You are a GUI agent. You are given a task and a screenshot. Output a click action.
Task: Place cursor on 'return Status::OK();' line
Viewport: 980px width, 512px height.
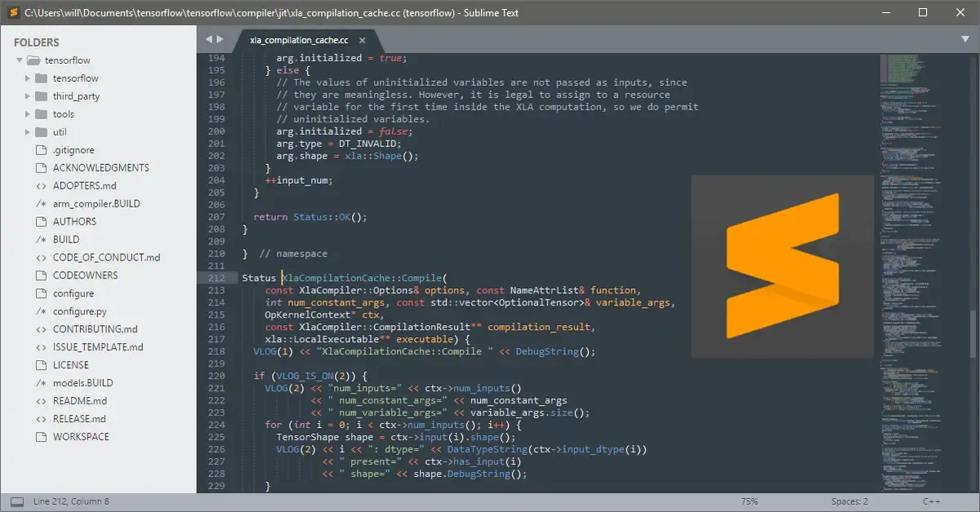click(310, 217)
